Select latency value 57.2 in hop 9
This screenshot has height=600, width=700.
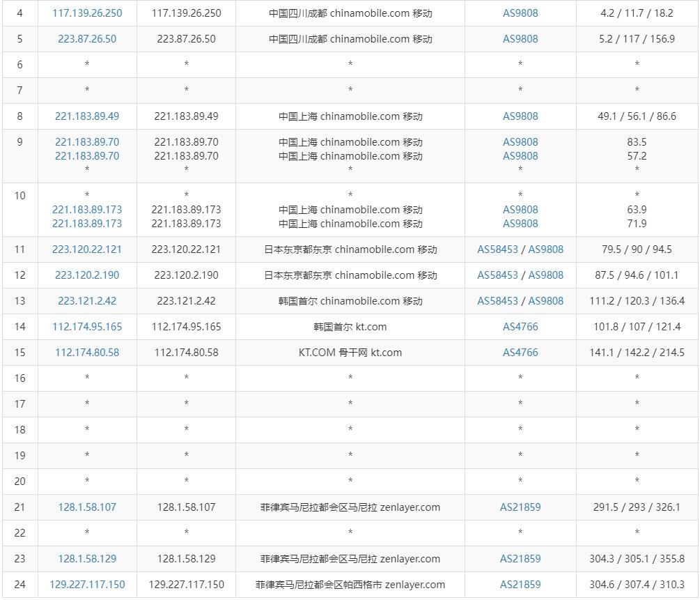(x=637, y=156)
